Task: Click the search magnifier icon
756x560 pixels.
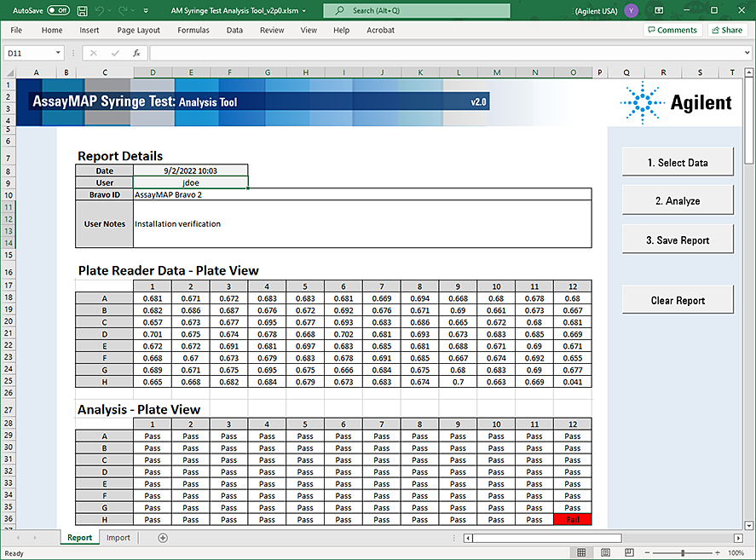Action: 340,10
